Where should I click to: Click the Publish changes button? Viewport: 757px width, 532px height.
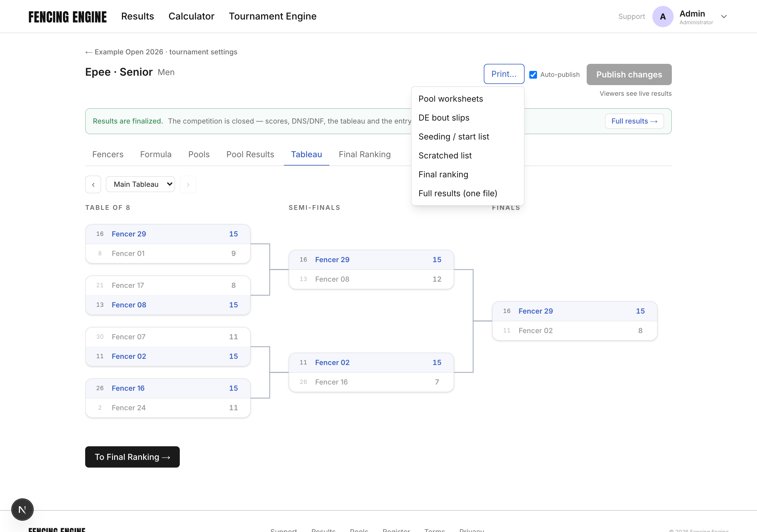(629, 74)
